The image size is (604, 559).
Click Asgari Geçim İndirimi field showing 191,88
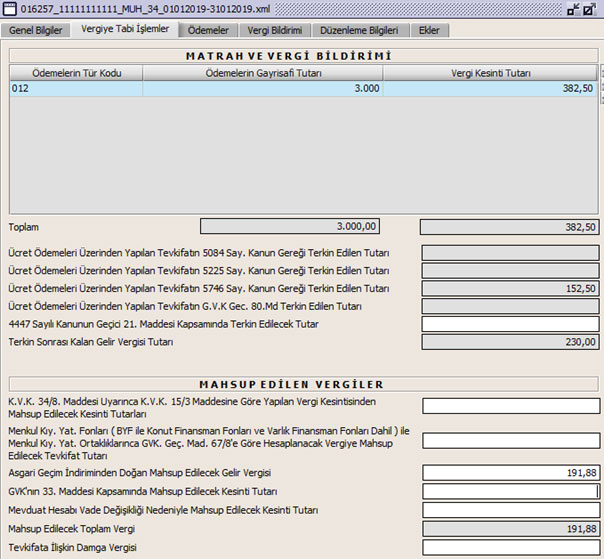point(510,473)
